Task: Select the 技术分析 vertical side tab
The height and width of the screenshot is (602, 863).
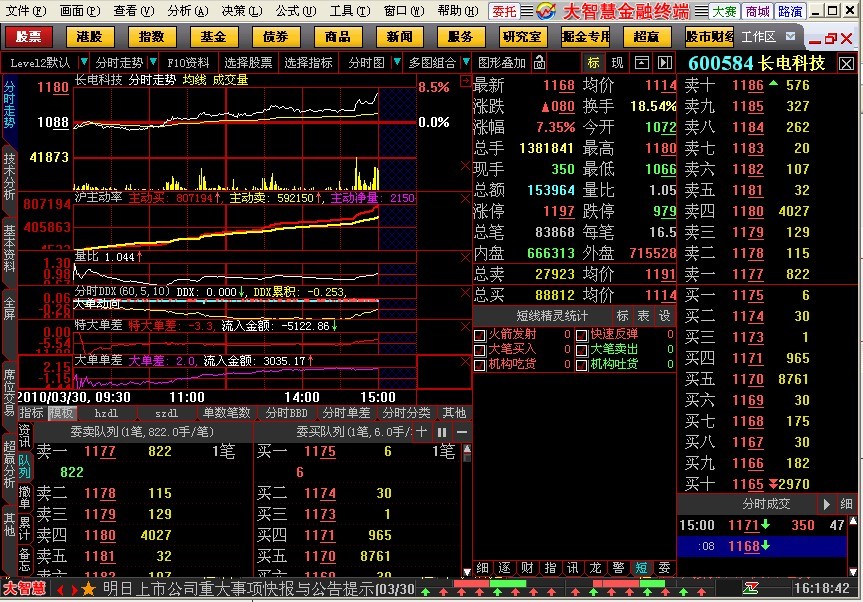Action: pyautogui.click(x=9, y=176)
